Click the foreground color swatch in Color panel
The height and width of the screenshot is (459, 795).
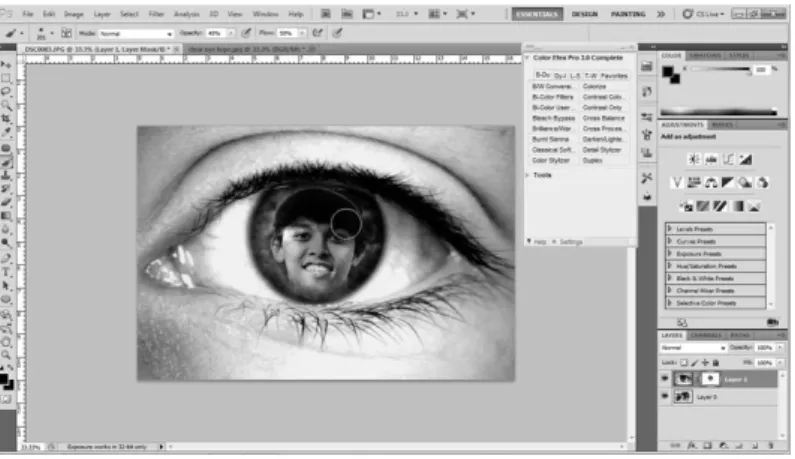668,72
